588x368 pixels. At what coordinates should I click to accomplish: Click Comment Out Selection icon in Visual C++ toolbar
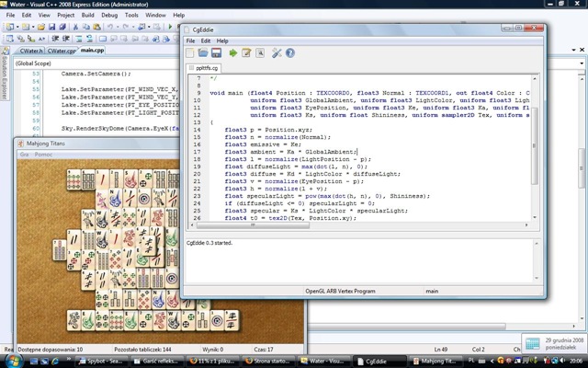point(79,39)
